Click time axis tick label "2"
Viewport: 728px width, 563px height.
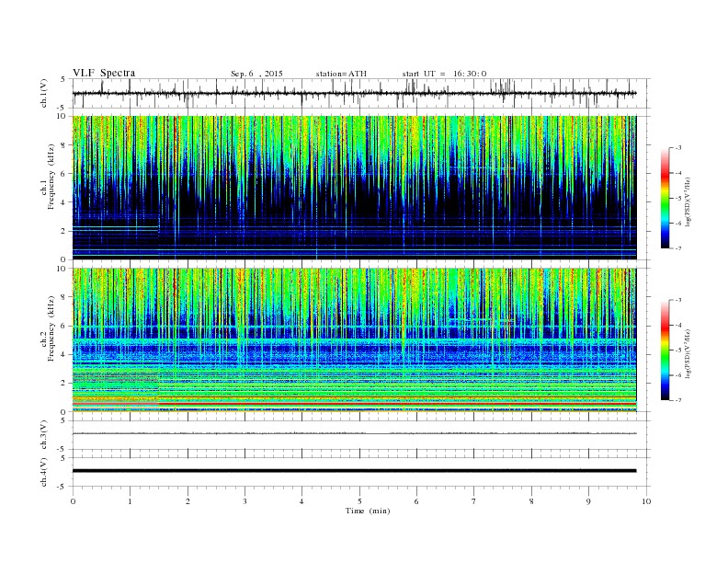pyautogui.click(x=188, y=501)
